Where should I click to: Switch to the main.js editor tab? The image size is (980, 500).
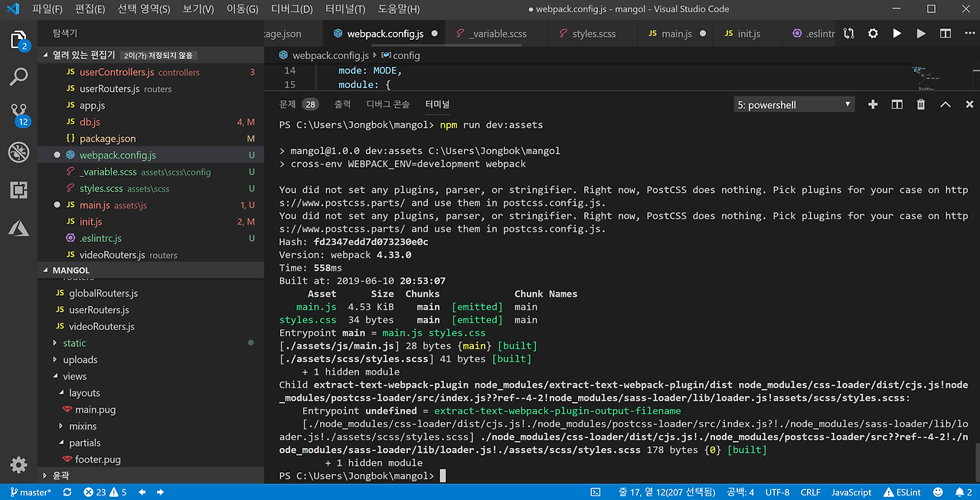pos(676,34)
